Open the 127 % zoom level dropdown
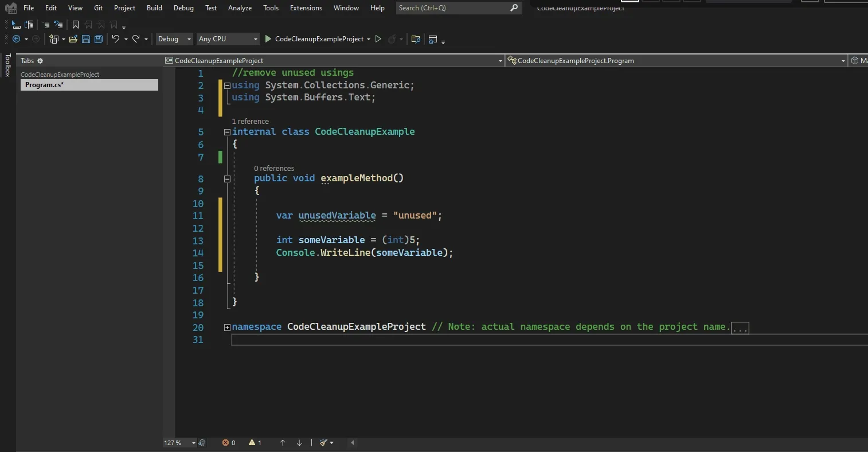Viewport: 868px width, 452px height. [193, 443]
